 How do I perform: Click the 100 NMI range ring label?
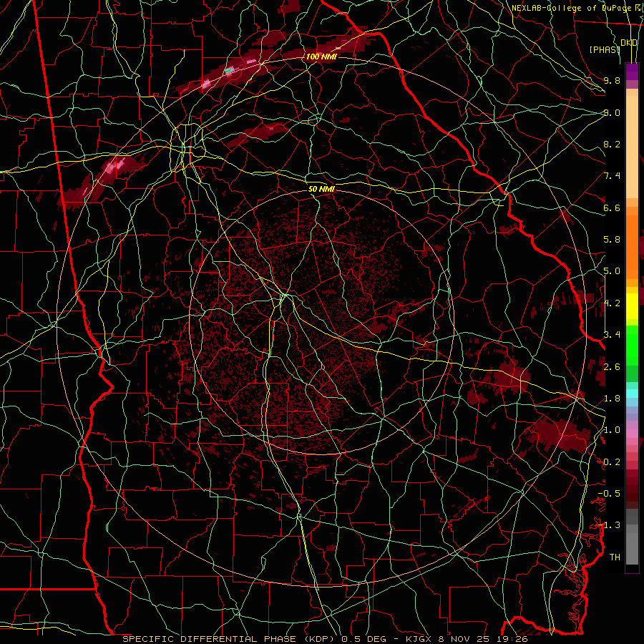click(x=321, y=57)
